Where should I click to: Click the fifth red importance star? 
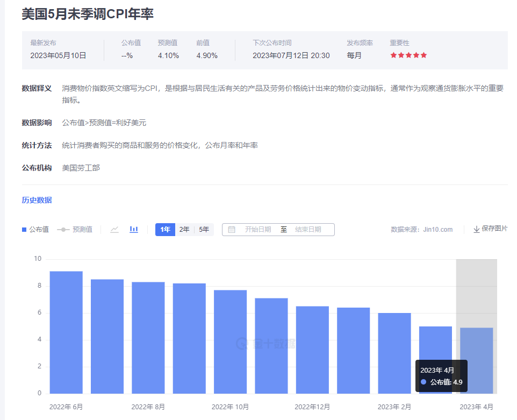[423, 55]
